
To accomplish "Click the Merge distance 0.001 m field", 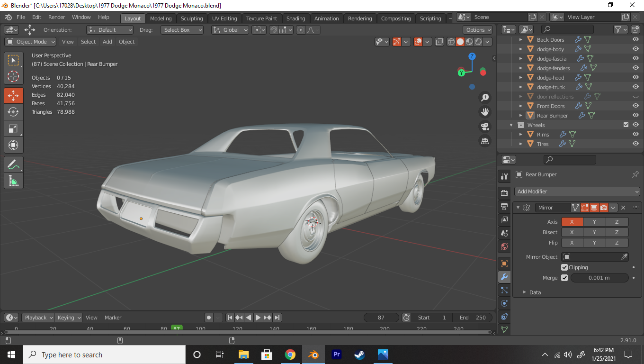I will coord(599,278).
